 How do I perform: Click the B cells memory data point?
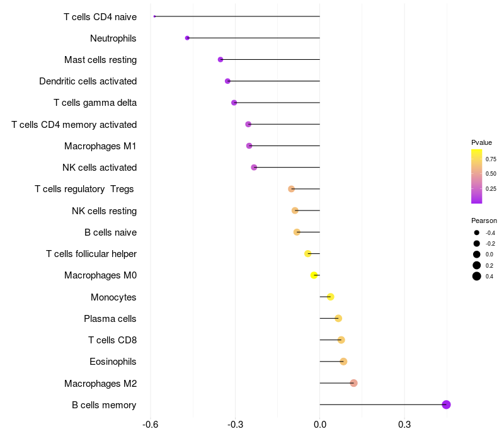[x=446, y=404]
